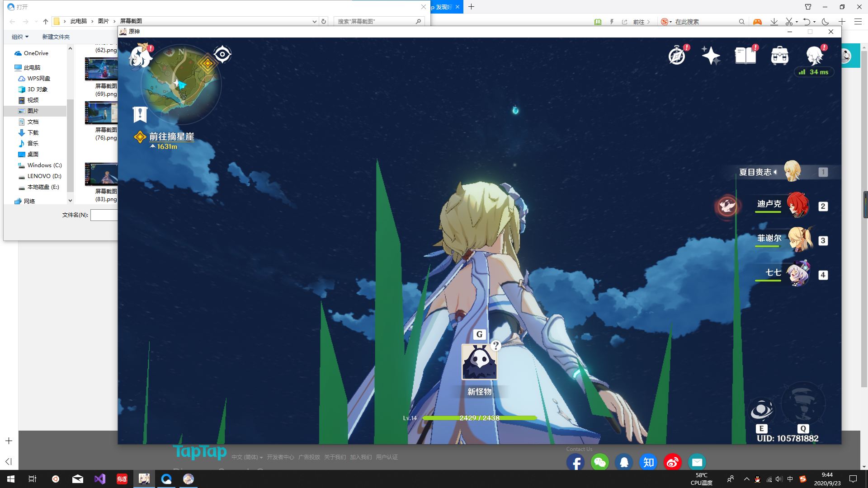The image size is (868, 488).
Task: Open the quest bookmark icon below minimap
Action: [x=140, y=114]
